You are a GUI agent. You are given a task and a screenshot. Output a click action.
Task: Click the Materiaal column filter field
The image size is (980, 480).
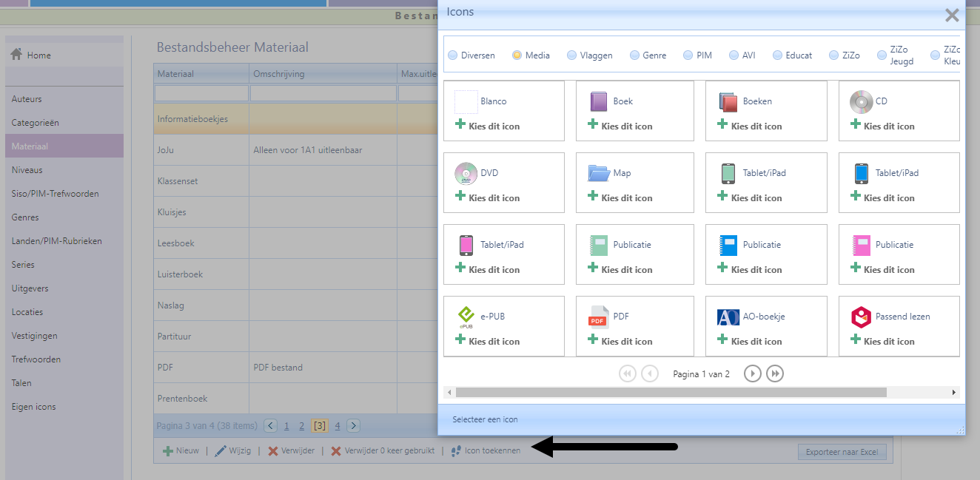click(201, 93)
